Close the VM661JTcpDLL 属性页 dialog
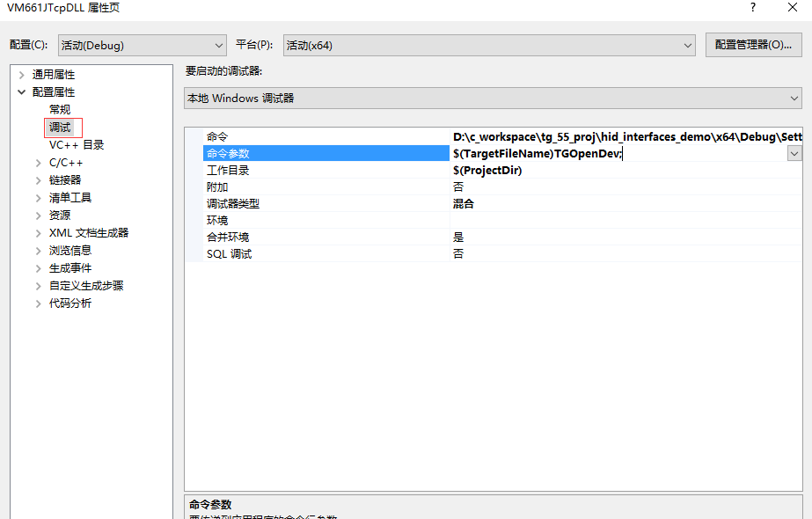Viewport: 812px width, 519px height. click(x=793, y=7)
